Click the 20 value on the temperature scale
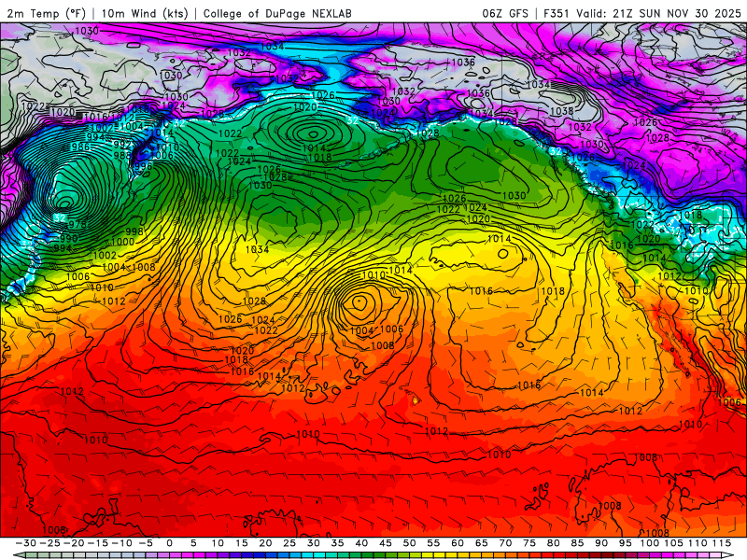747x560 pixels. [x=265, y=543]
